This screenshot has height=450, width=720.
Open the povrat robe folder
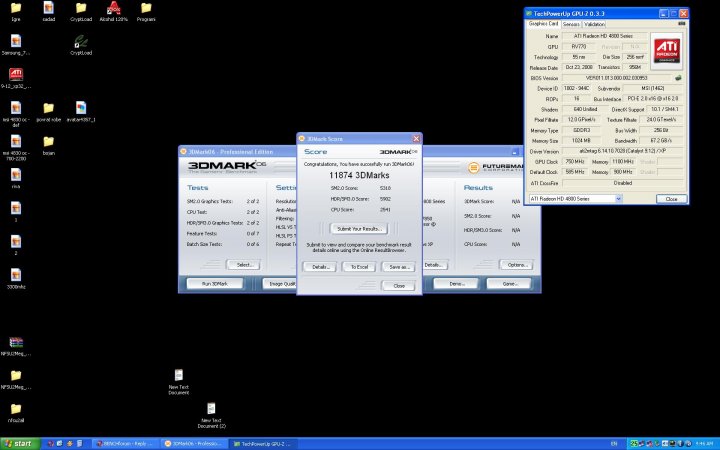49,109
